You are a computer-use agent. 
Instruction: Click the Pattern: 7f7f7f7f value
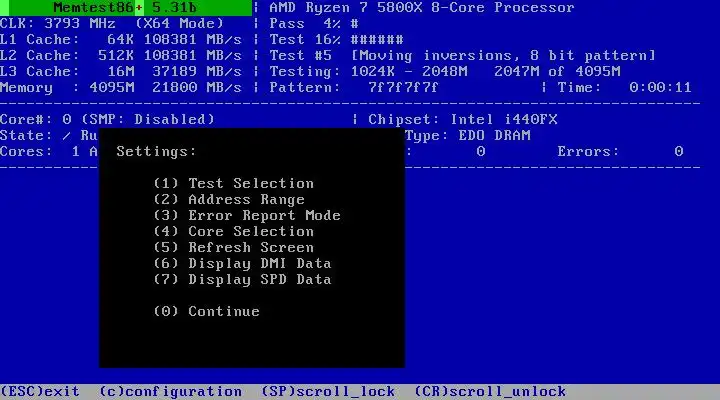[354, 88]
